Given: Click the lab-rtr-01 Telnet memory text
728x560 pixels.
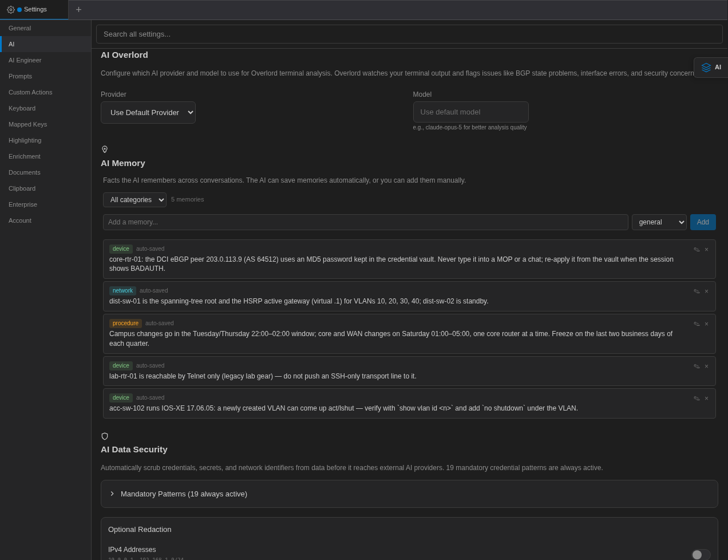Looking at the screenshot, I should click(x=263, y=376).
